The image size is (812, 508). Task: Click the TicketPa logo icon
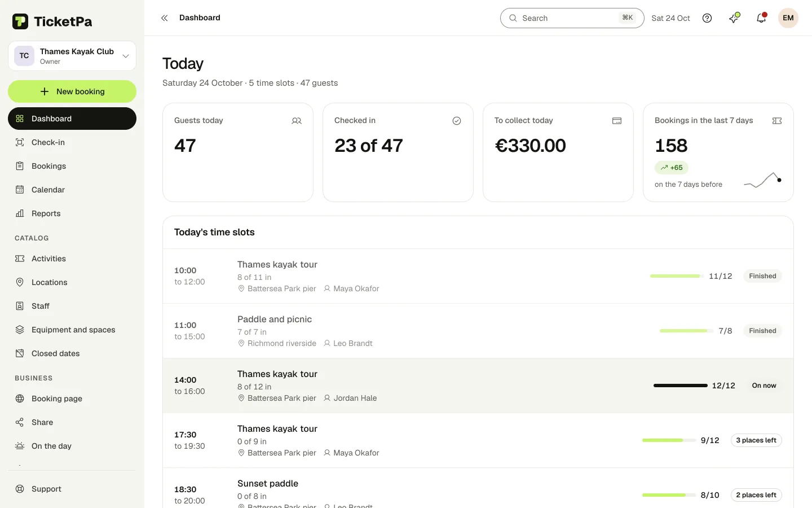(20, 21)
